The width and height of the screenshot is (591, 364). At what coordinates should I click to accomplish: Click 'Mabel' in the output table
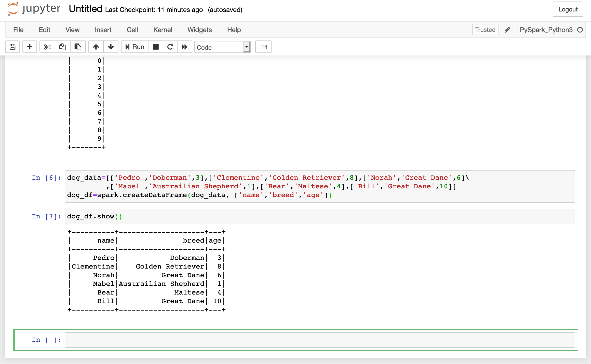[x=104, y=284]
